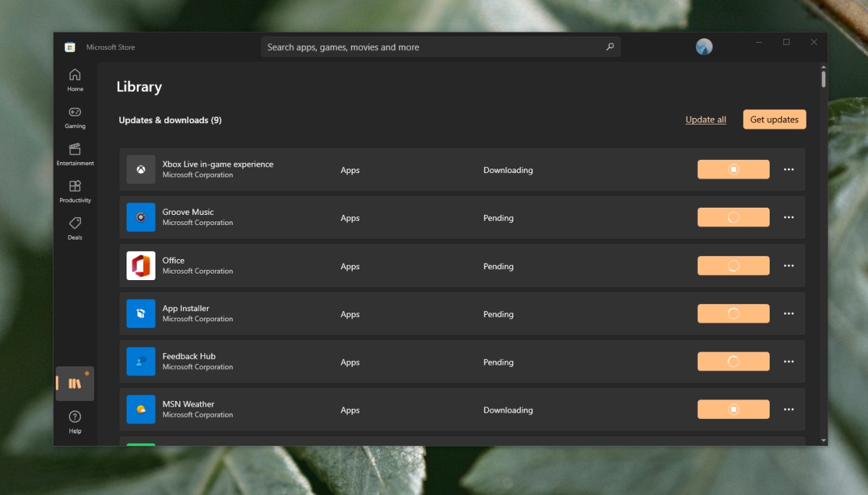Screen dimensions: 868x495
Task: Click Pending status in Office row
Action: (x=498, y=266)
